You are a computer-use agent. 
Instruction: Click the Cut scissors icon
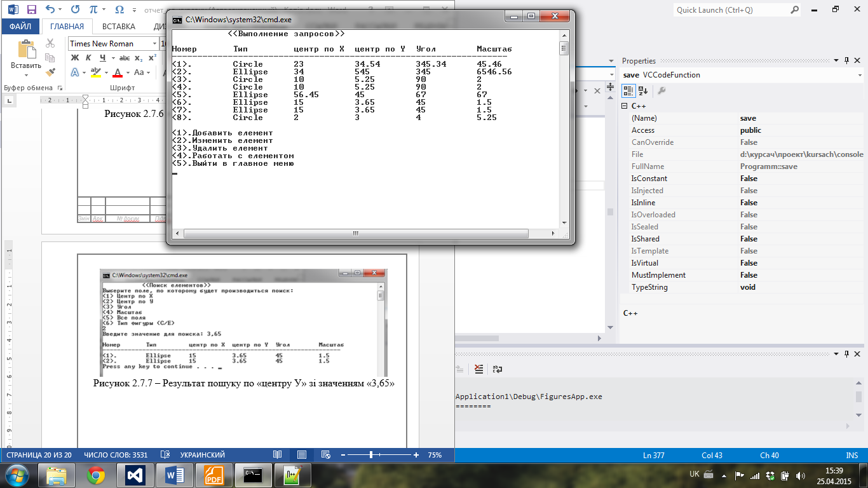[x=50, y=43]
